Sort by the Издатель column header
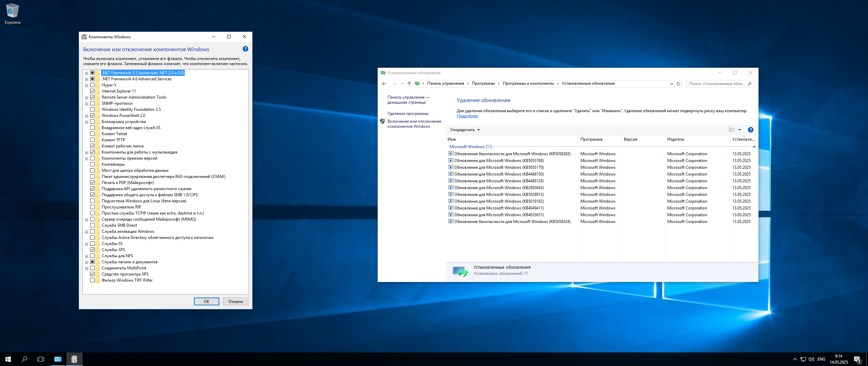Screen dimensions: 868x366 point(697,139)
